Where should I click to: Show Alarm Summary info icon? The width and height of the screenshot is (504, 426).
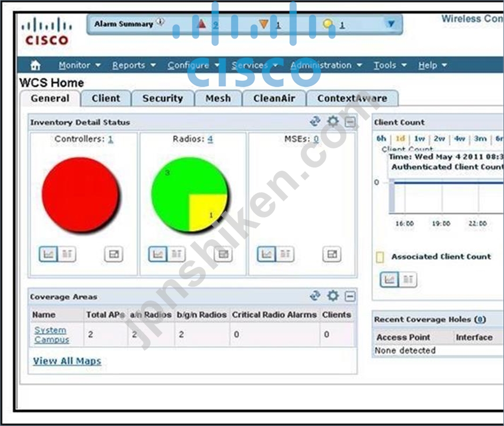160,22
